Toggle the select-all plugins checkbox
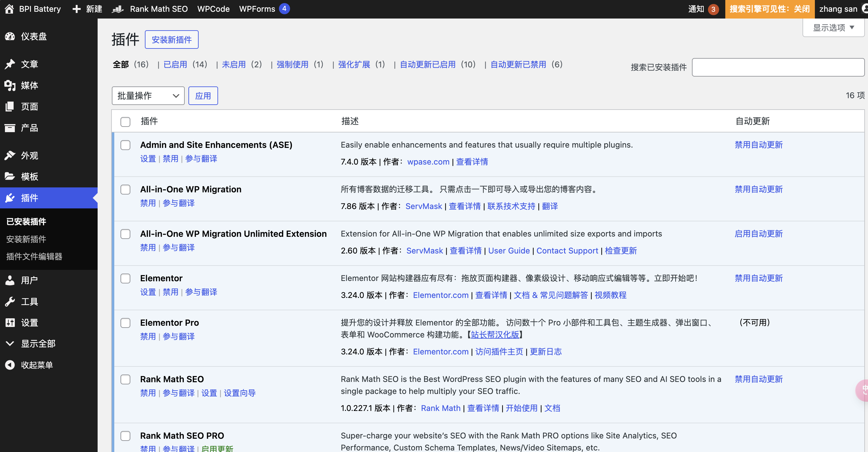The image size is (868, 452). pos(125,122)
